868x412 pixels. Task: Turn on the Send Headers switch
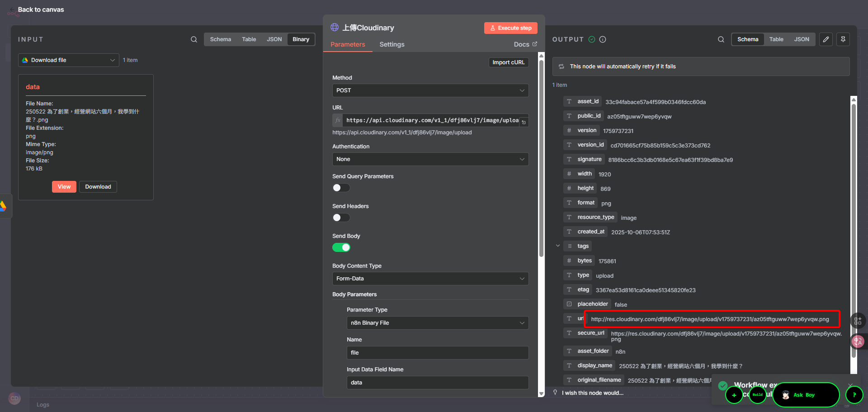tap(341, 218)
